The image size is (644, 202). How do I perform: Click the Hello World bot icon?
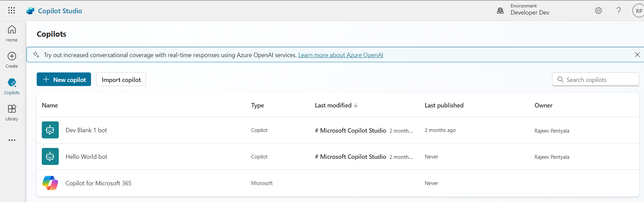pos(50,156)
